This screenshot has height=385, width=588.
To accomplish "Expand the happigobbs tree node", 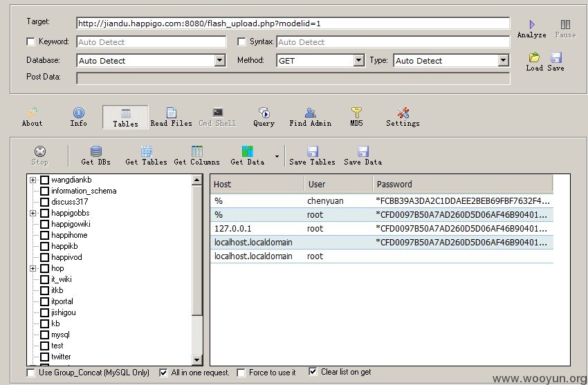I will [33, 213].
